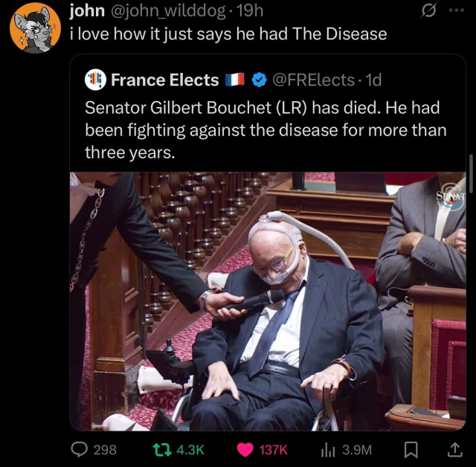Open France Elects profile avatar icon

click(95, 79)
